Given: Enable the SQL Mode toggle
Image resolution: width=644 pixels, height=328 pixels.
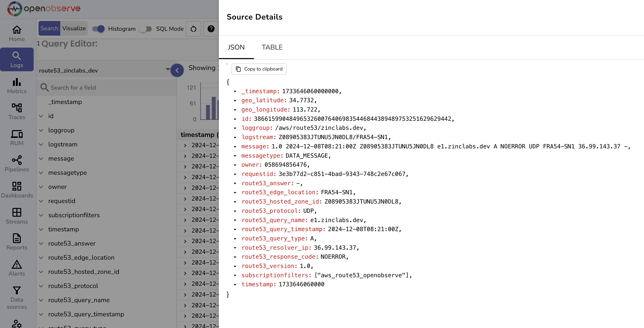Looking at the screenshot, I should click(x=146, y=29).
